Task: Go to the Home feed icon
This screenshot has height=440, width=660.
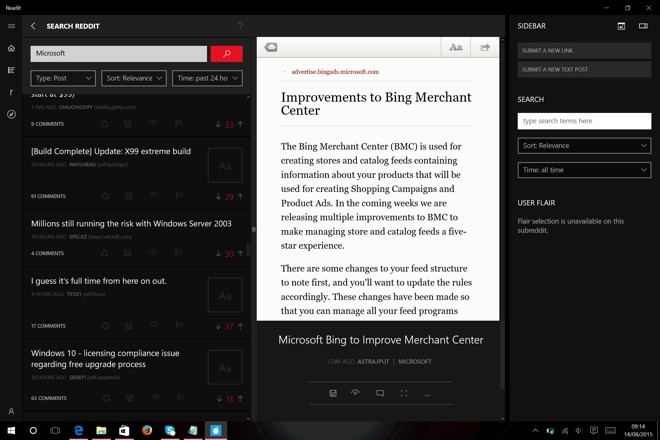Action: [x=11, y=48]
